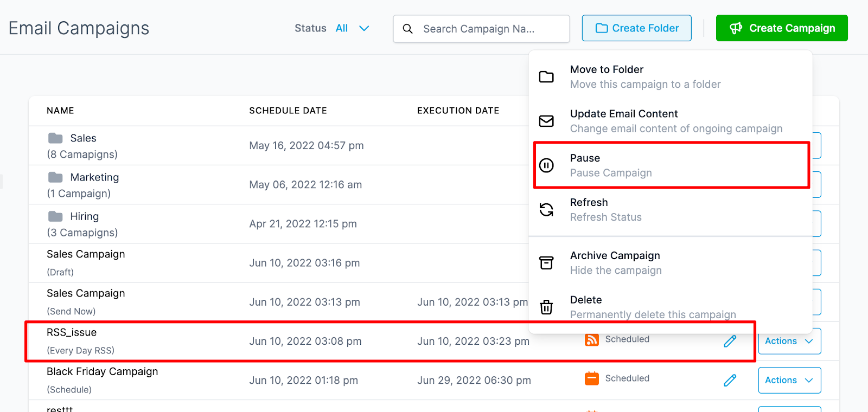Click folder icon in Create Folder button

click(602, 28)
